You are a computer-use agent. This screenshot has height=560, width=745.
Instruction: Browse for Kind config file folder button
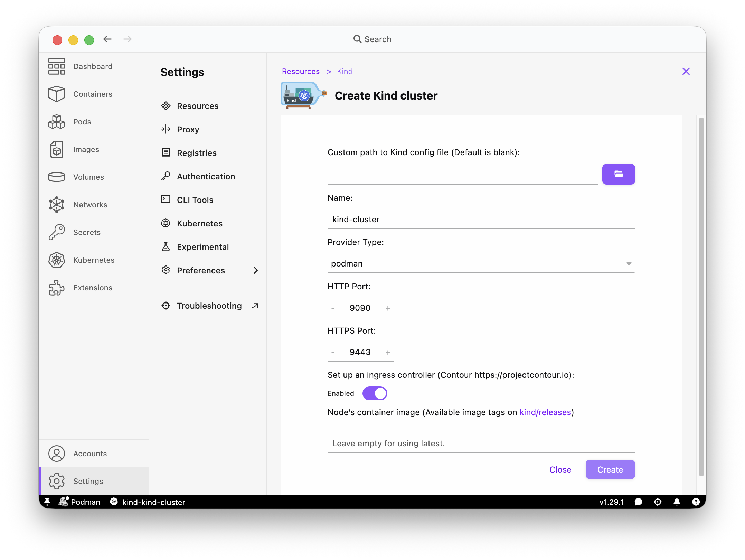click(619, 174)
